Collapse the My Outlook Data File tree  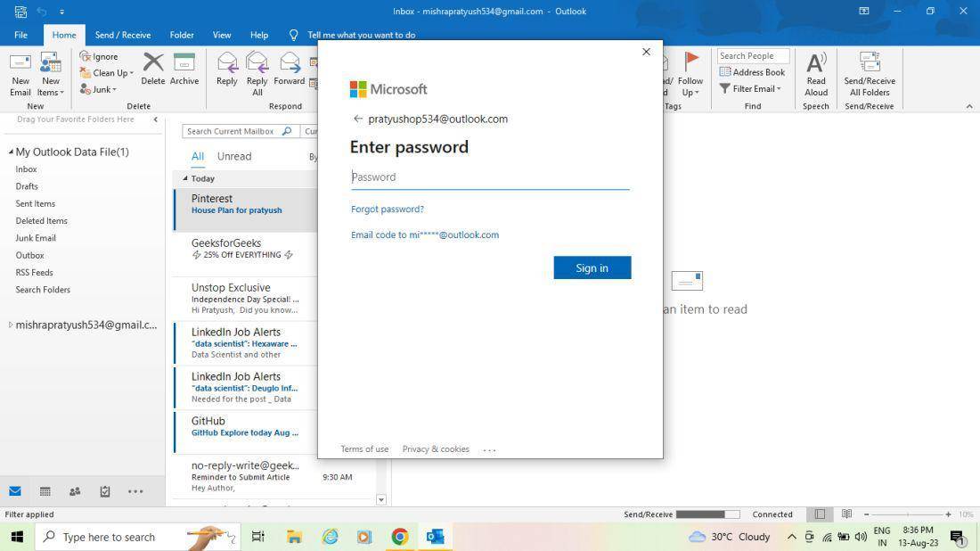[11, 152]
